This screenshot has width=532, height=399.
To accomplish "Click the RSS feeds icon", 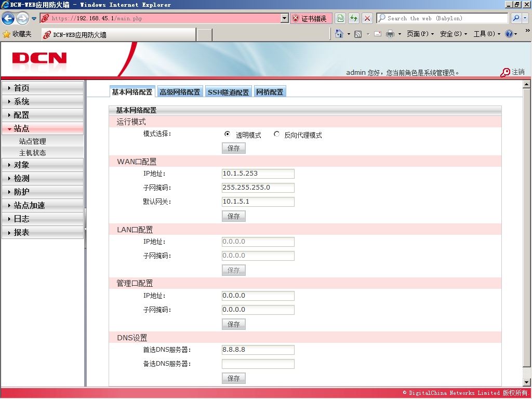I will [358, 34].
